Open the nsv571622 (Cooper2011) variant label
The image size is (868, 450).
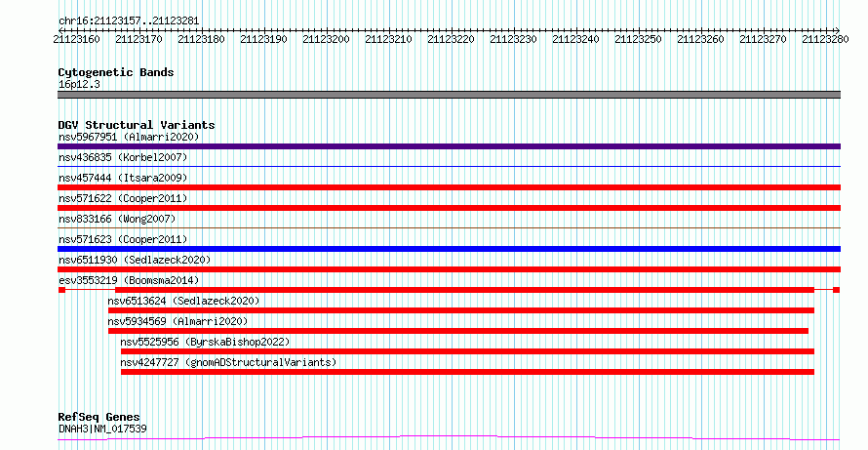123,198
